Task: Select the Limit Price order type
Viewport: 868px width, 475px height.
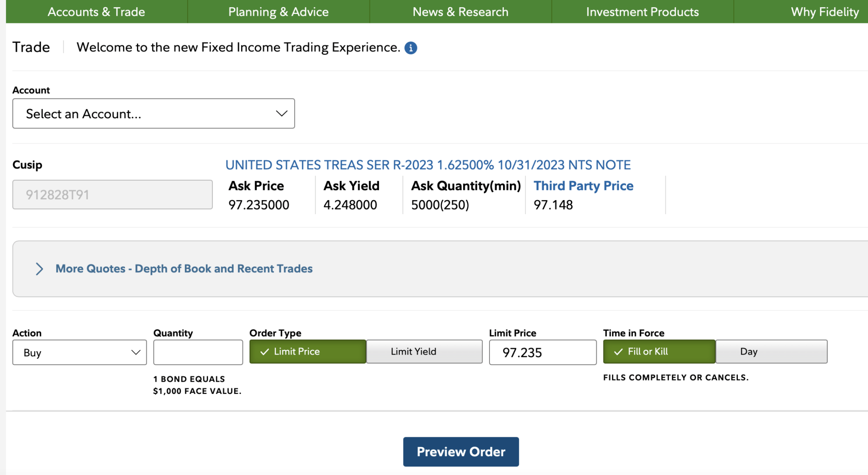Action: (307, 352)
